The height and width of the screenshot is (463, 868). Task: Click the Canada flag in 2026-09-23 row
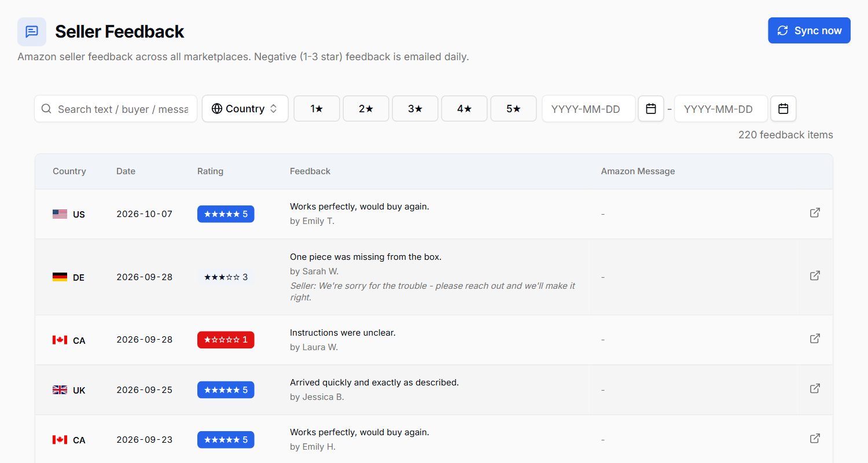60,440
